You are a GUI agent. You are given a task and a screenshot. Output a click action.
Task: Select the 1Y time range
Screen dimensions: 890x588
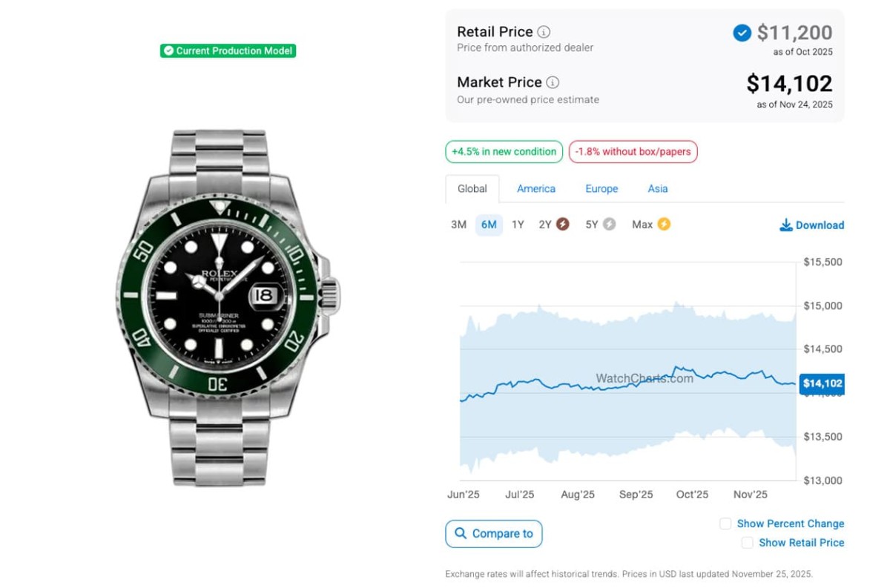518,225
